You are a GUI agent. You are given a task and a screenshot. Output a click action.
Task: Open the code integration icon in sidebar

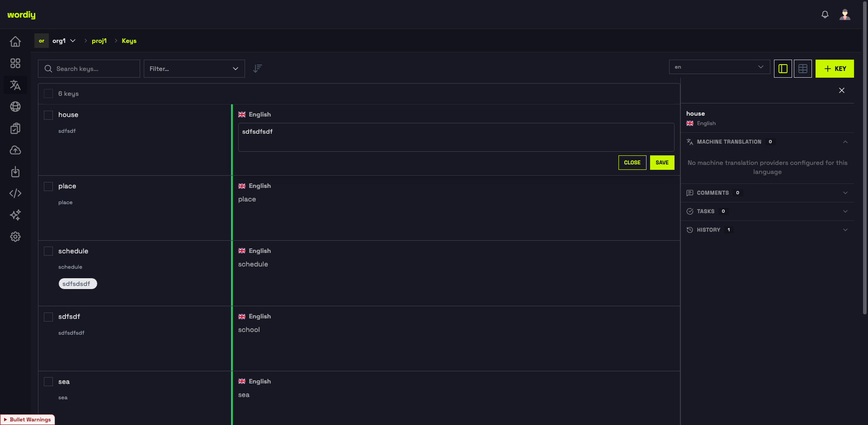click(x=15, y=193)
